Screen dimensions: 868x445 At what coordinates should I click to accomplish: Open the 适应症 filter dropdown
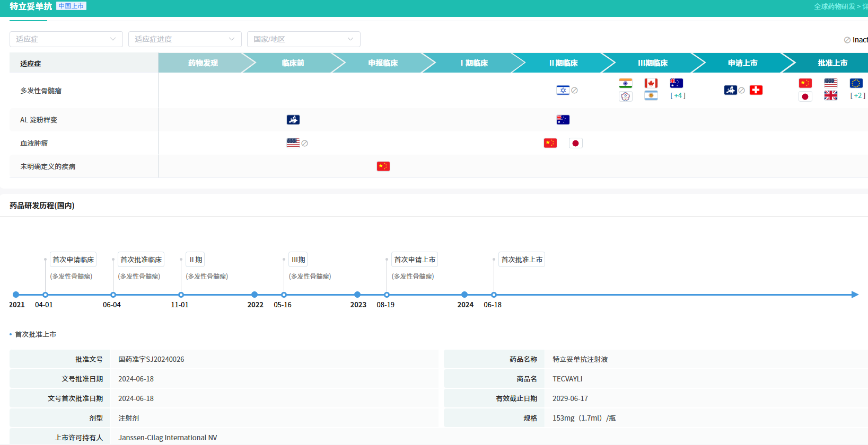point(66,39)
